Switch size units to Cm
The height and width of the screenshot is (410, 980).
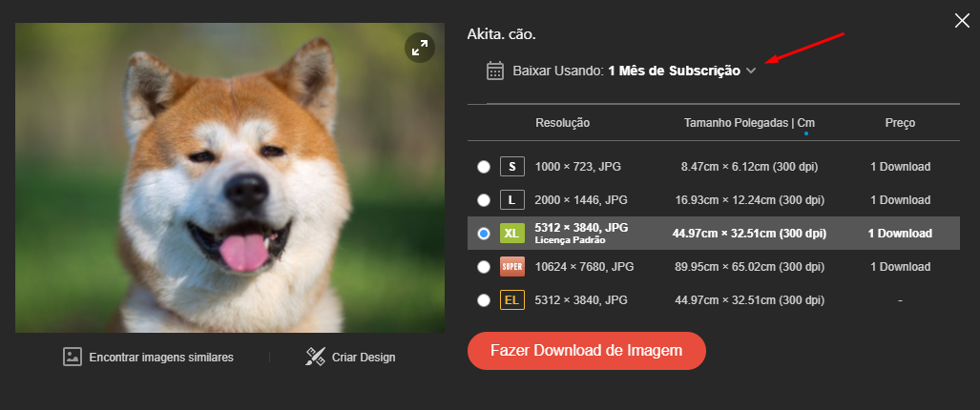[x=806, y=123]
